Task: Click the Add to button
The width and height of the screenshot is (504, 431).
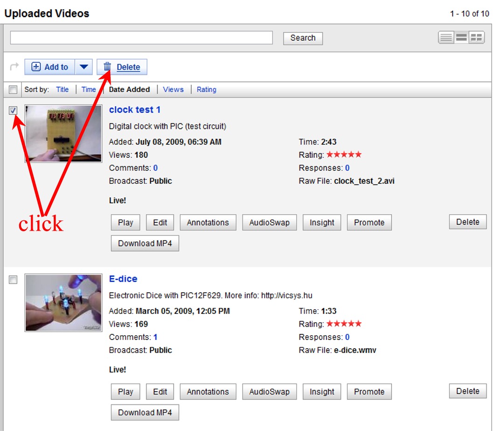Action: (50, 67)
